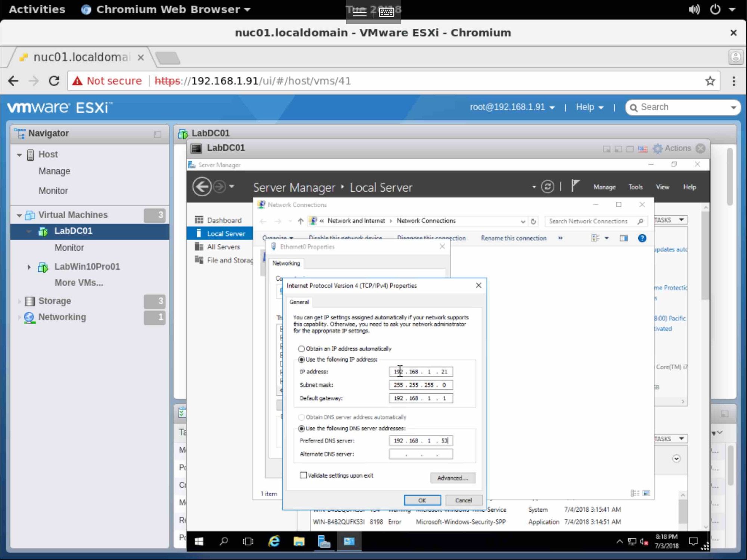The image size is (747, 560).
Task: Open Activities overview
Action: click(37, 9)
